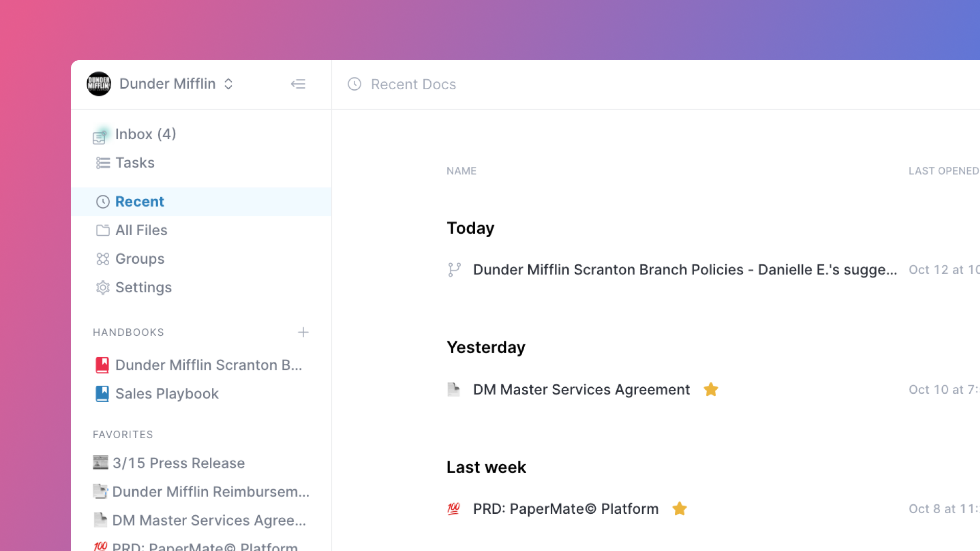Click the Dunder Mifflin workspace logo

pyautogui.click(x=99, y=84)
